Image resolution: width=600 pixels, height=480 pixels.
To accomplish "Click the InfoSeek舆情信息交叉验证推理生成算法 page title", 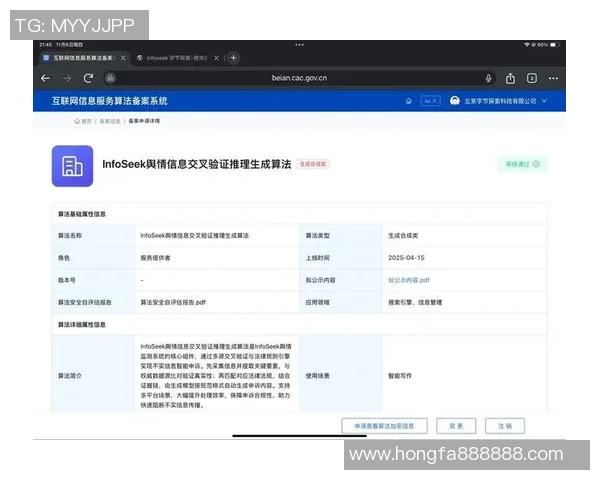I will pos(197,164).
